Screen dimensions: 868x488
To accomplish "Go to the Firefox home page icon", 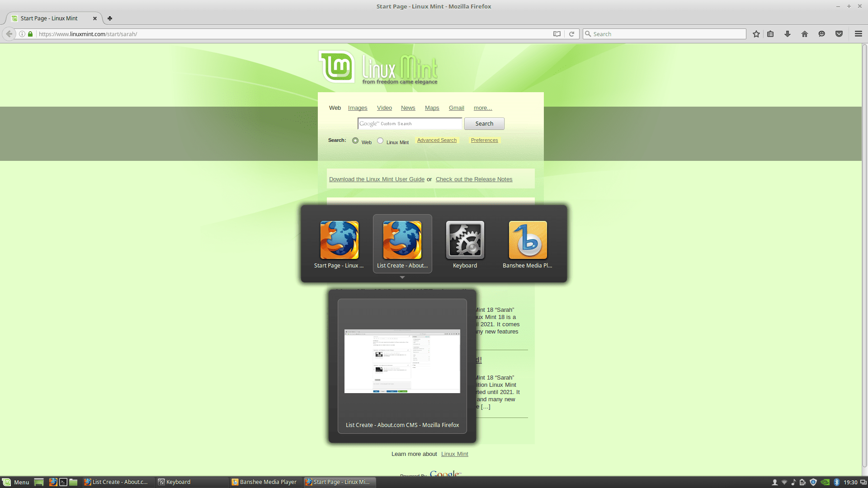I will point(805,34).
